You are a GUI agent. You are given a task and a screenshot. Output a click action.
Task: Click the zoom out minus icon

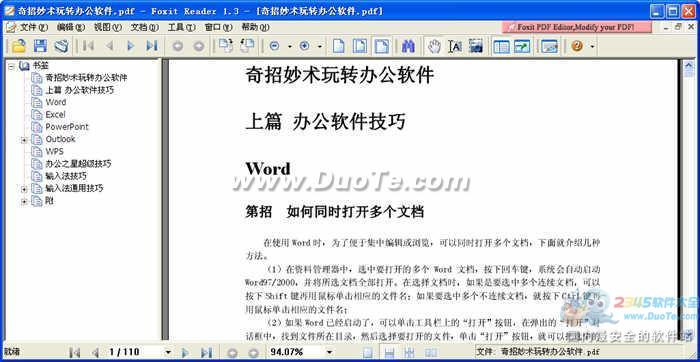point(275,46)
